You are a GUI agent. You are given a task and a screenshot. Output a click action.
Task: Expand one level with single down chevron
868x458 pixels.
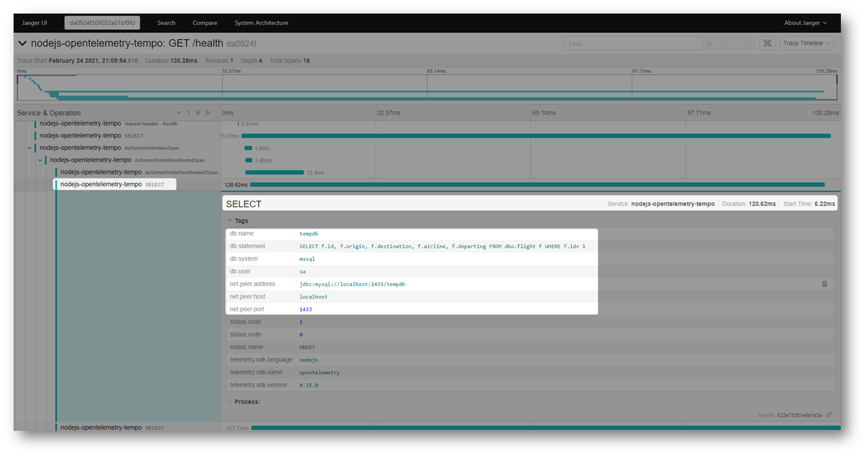click(179, 112)
